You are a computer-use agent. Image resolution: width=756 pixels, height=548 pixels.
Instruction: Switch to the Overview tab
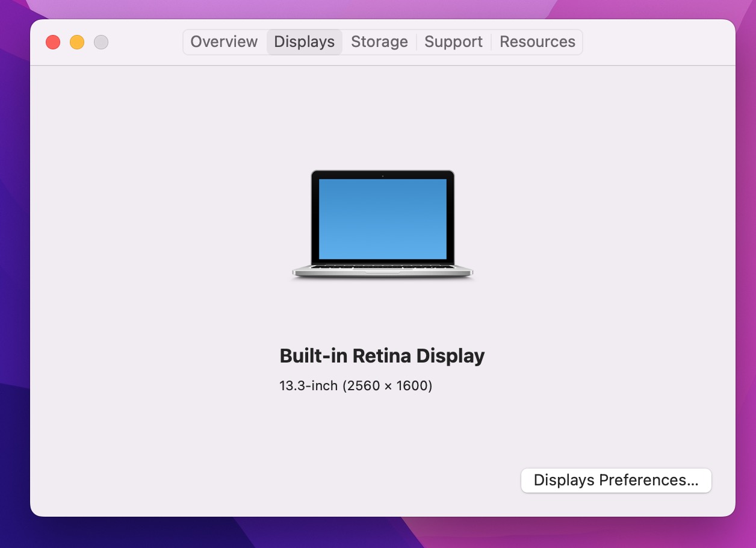(x=224, y=42)
